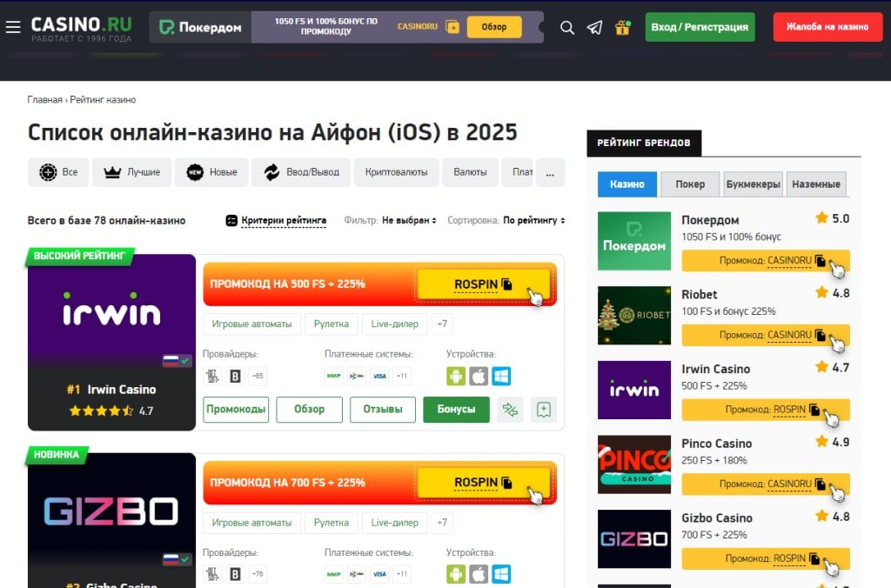Copy Покердом CASINORU promo in sidebar
The width and height of the screenshot is (891, 588).
(766, 261)
